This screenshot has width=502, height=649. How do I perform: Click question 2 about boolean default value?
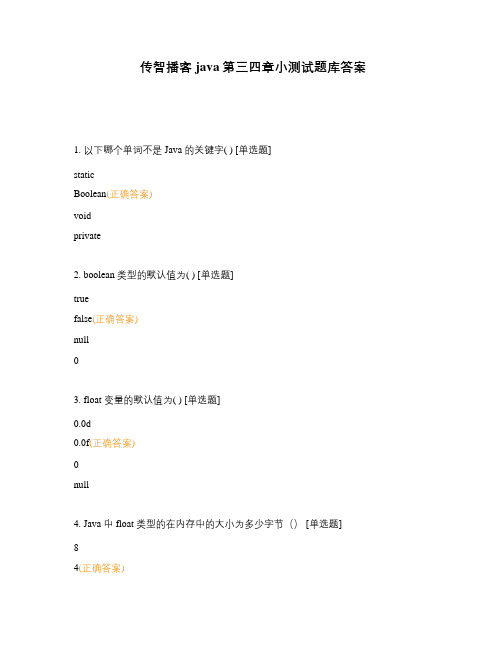pos(153,275)
